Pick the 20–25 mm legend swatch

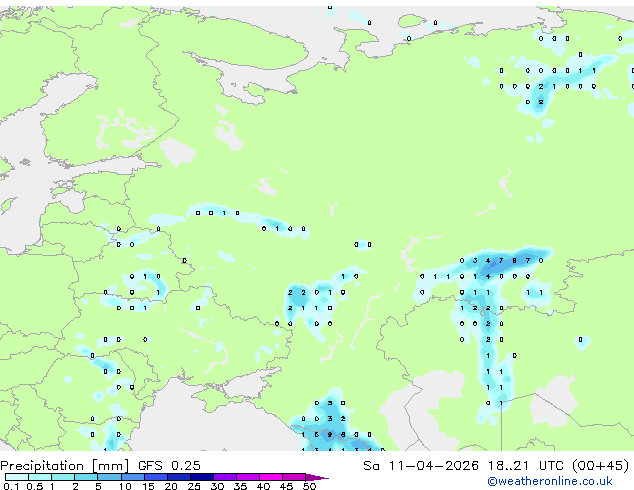[179, 477]
